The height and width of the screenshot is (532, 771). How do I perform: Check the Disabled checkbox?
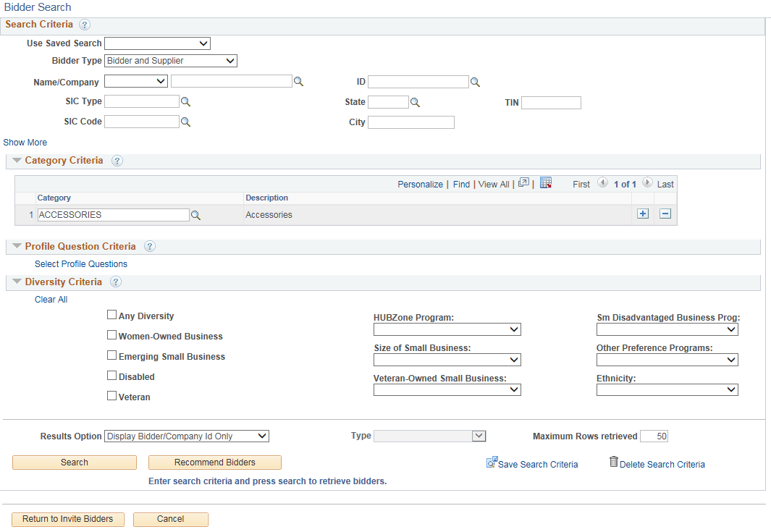112,375
